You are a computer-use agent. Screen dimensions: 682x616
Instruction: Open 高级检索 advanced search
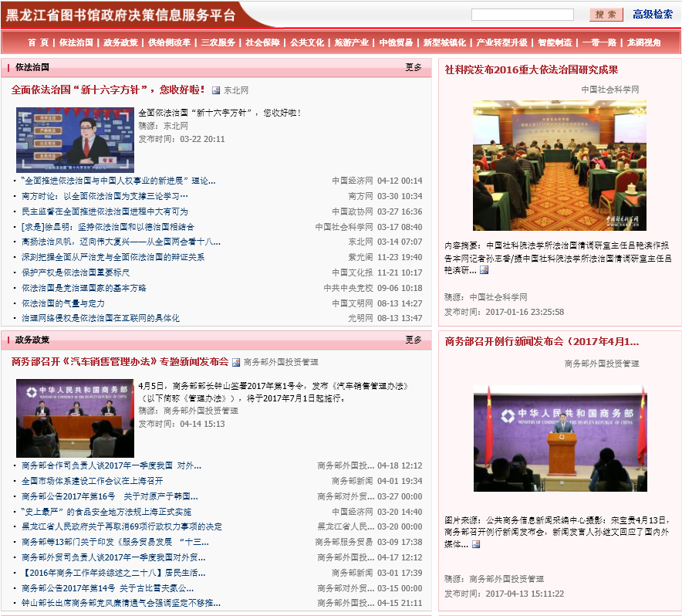click(653, 15)
